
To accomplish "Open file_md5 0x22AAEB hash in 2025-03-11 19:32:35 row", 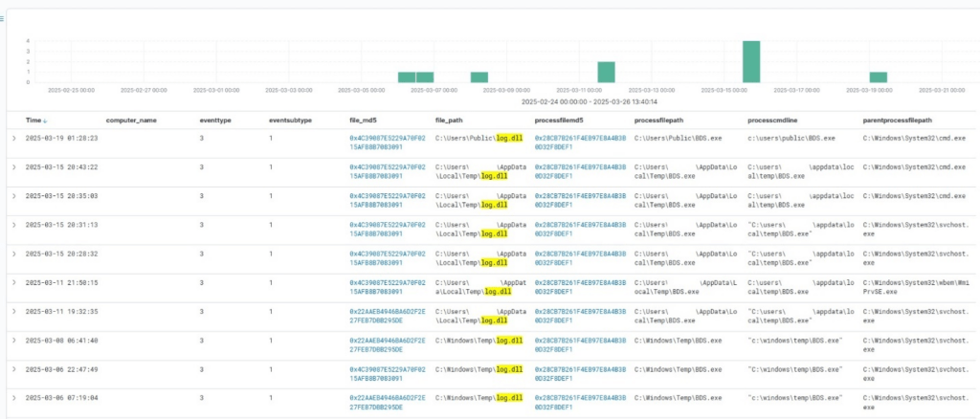I will 388,316.
